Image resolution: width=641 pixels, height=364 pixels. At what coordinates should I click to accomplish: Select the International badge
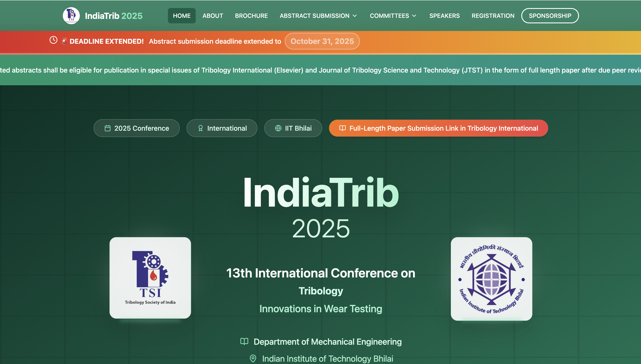(222, 128)
